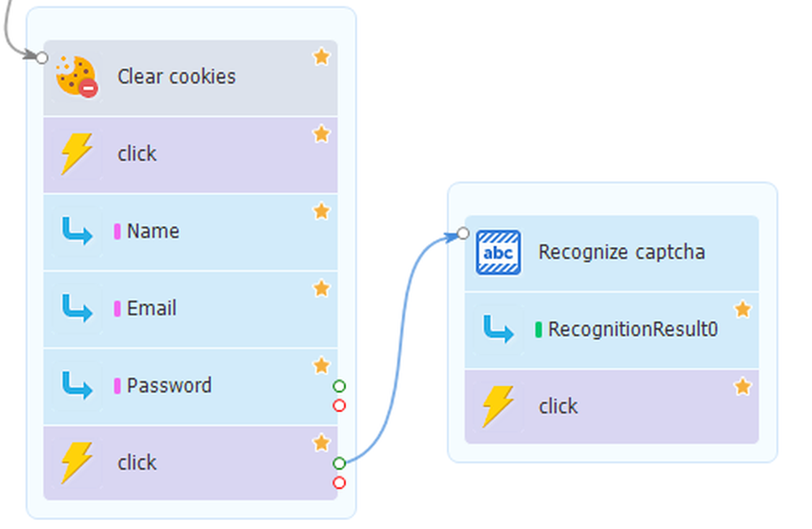This screenshot has height=529, width=812.
Task: Click red failure port on Password block
Action: tap(339, 405)
